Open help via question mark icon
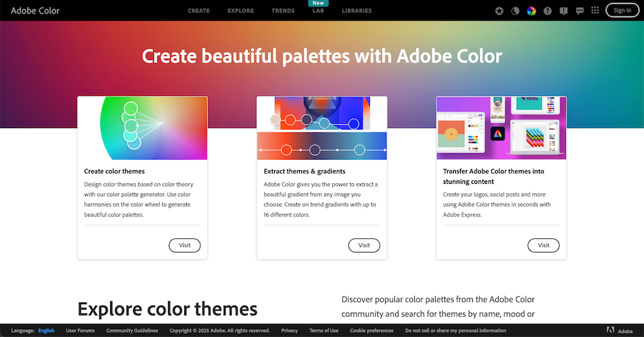This screenshot has height=337, width=644. tap(547, 11)
